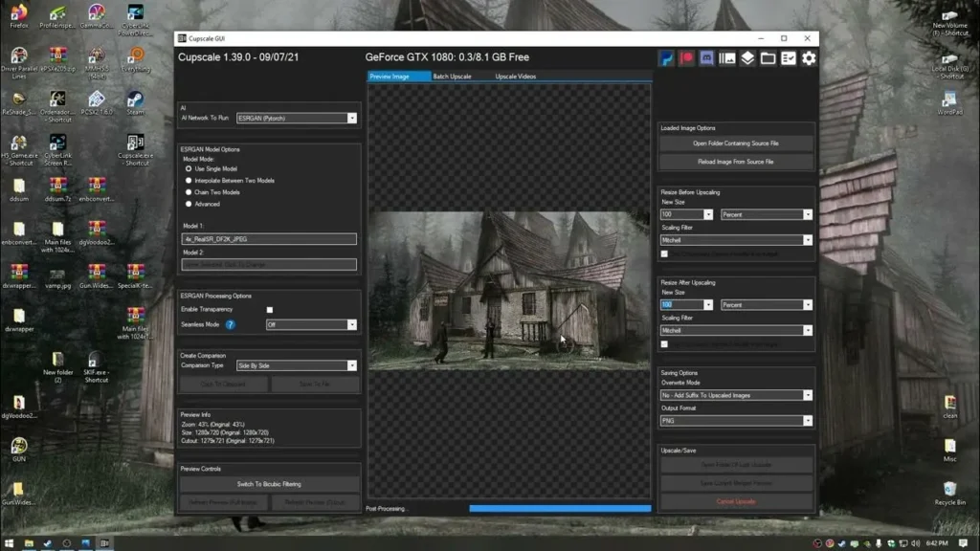Click Reload Image From Source File

tap(735, 162)
